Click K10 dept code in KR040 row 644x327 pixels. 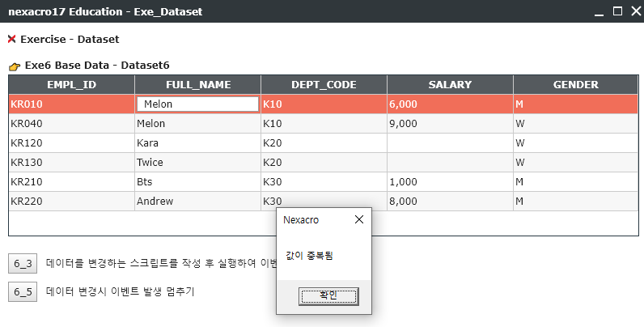coord(324,124)
